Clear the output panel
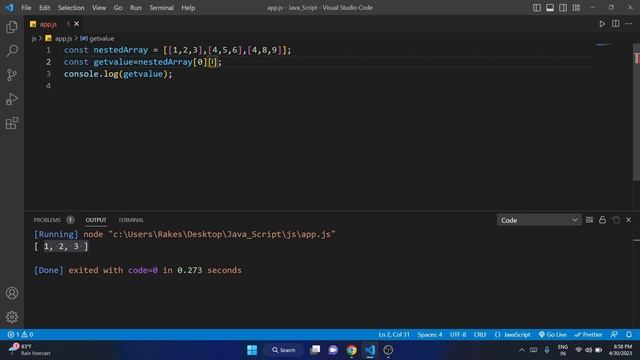Viewport: 640px width, 360px height. pos(589,220)
